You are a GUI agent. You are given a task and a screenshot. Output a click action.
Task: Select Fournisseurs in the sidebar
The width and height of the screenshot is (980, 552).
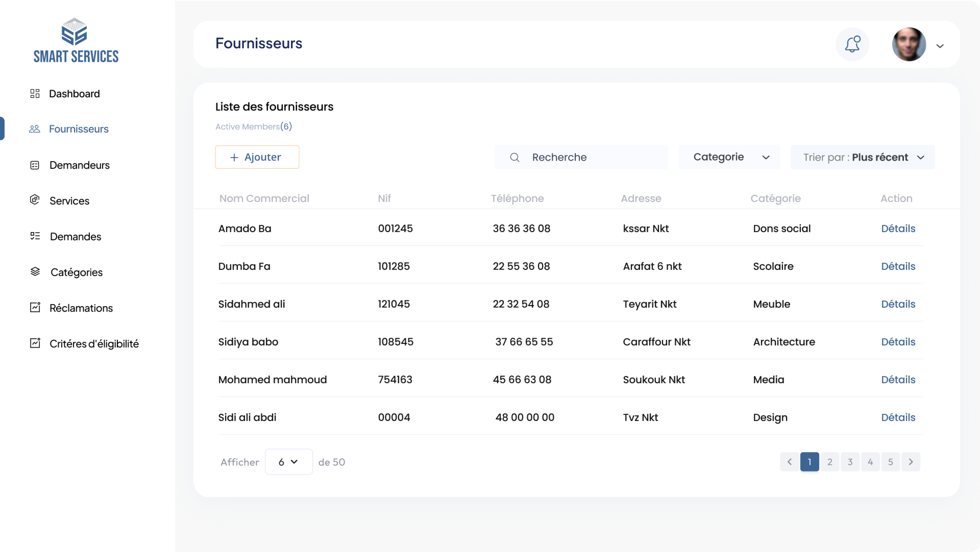[x=79, y=129]
